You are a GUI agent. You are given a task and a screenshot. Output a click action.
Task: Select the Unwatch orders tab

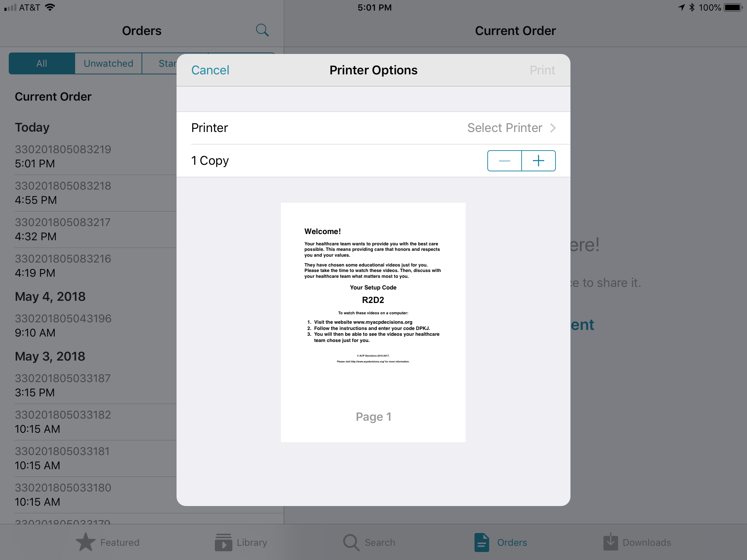[x=108, y=63]
